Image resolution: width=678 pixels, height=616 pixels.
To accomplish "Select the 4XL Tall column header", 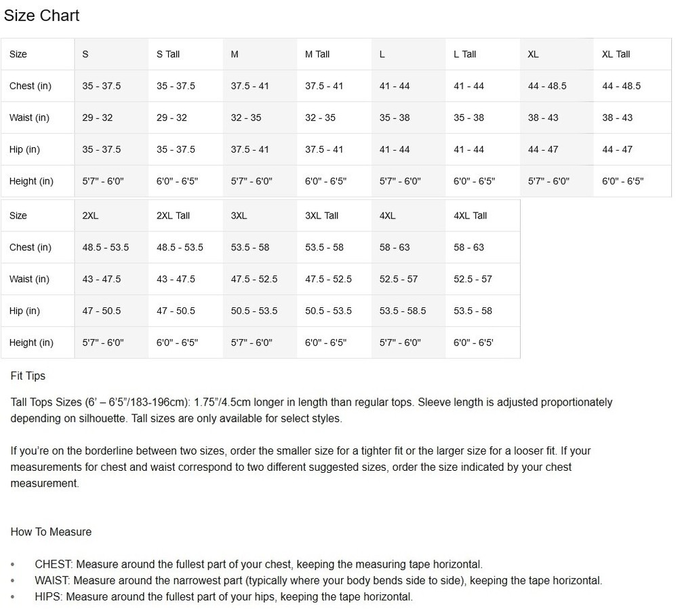I will 470,216.
